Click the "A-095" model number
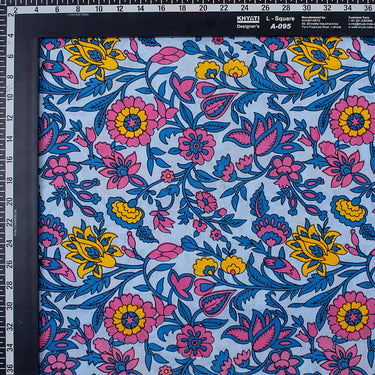Screen dimensions: 375x375 tap(281, 26)
